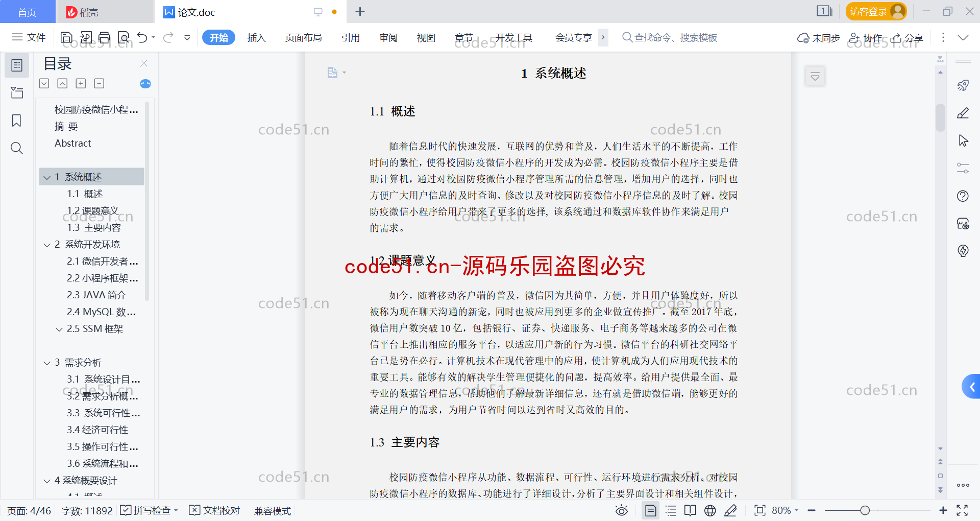Screen dimensions: 980x521
Task: Enter full screen mode icon
Action: click(962, 510)
